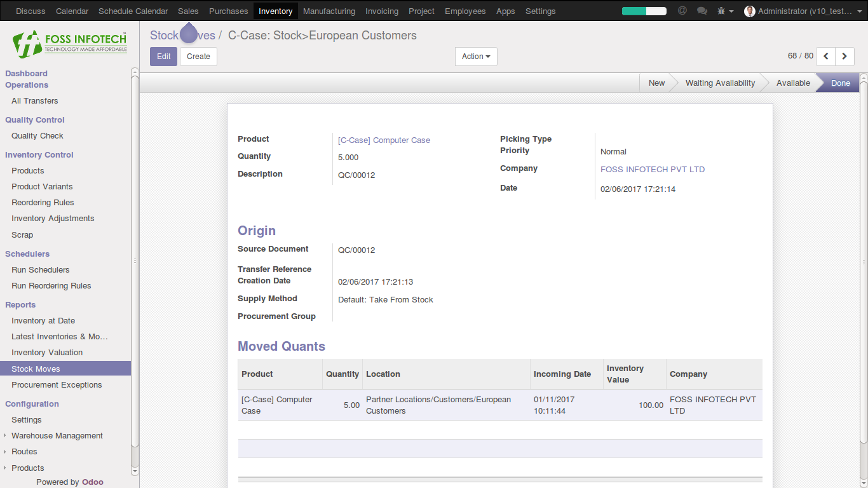Click the Create button

tap(198, 57)
